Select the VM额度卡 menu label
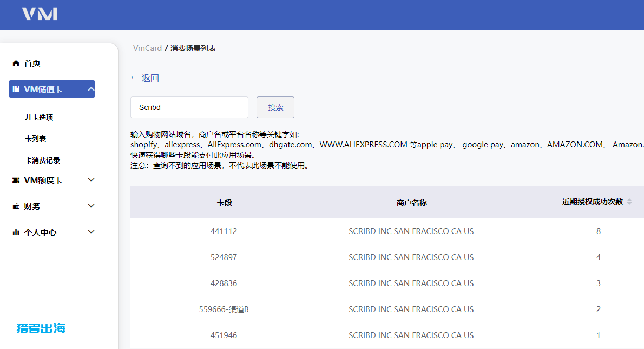 pyautogui.click(x=43, y=180)
